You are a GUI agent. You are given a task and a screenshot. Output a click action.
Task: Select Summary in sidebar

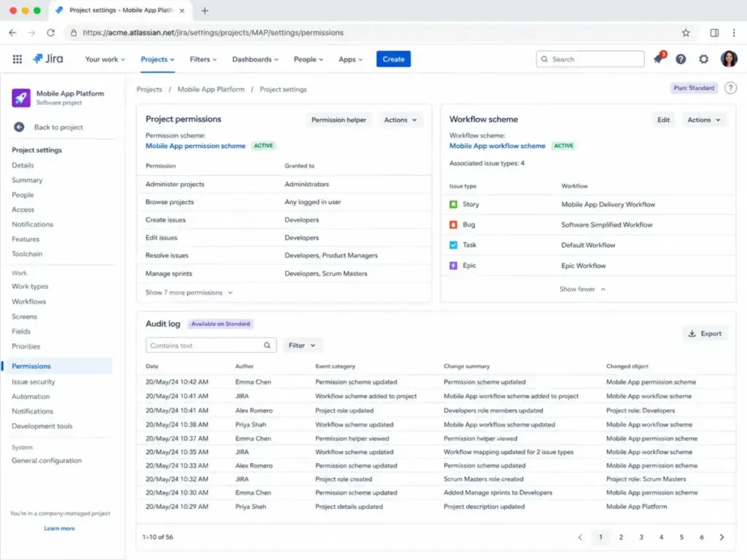coord(27,180)
